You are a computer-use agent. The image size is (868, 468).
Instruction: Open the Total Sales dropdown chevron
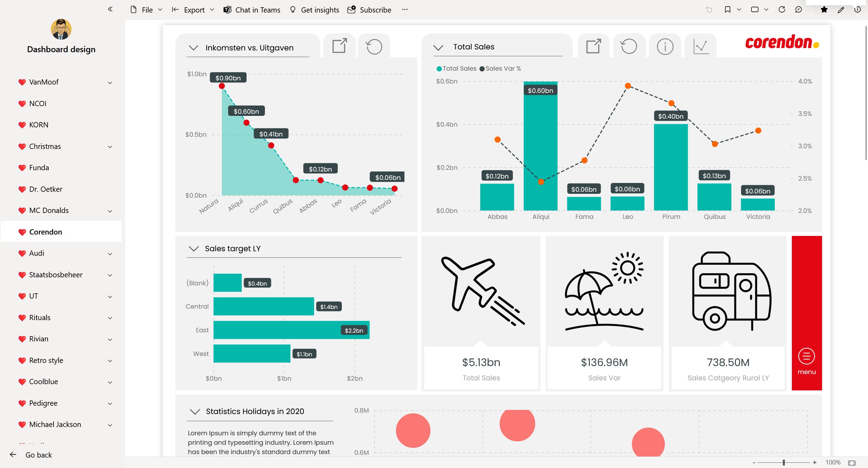click(438, 47)
